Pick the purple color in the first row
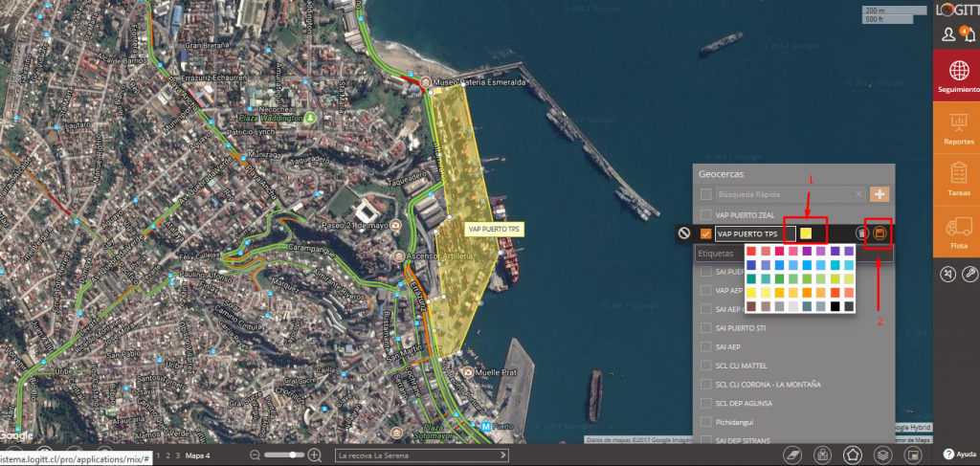Screen dimensions: 980x466 tap(807, 251)
